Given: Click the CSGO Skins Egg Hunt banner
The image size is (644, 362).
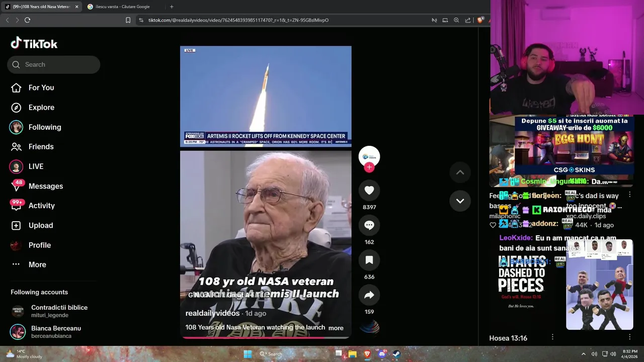Looking at the screenshot, I should pos(574,146).
